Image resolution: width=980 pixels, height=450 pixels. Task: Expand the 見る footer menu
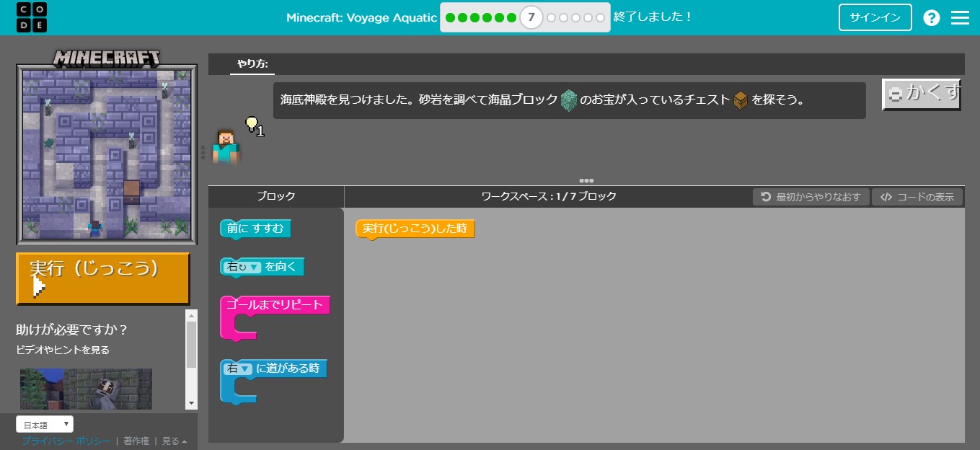click(175, 441)
